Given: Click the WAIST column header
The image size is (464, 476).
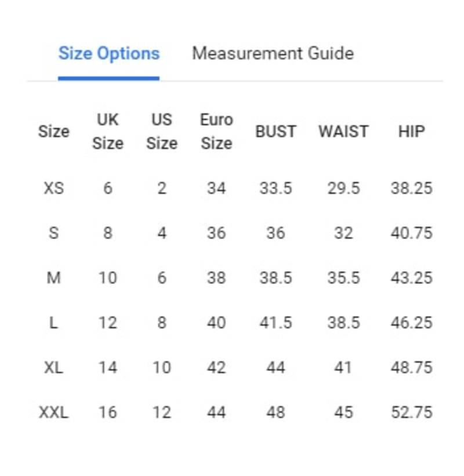Looking at the screenshot, I should [x=343, y=131].
